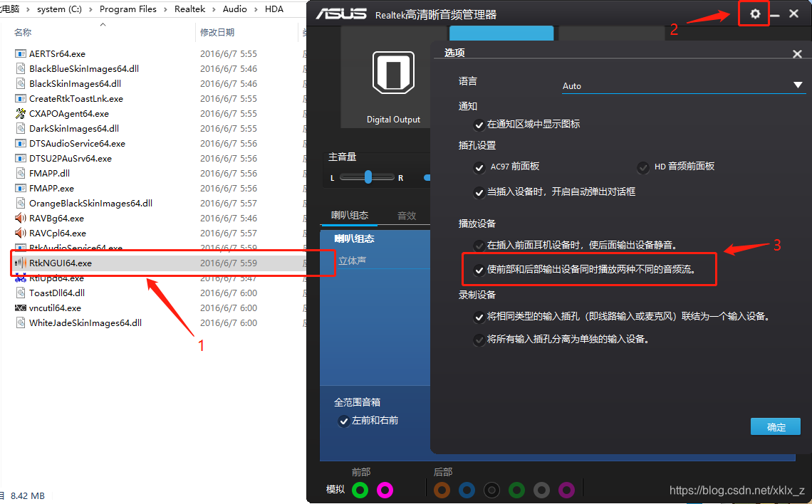The image size is (812, 504).
Task: Go to Program Files in address bar
Action: pos(128,9)
